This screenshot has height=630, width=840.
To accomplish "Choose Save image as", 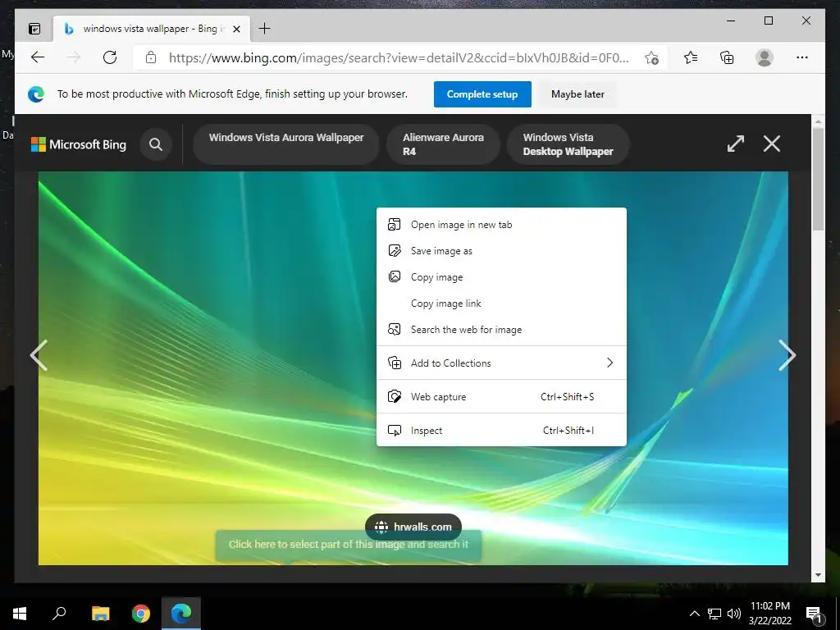I will (501, 251).
